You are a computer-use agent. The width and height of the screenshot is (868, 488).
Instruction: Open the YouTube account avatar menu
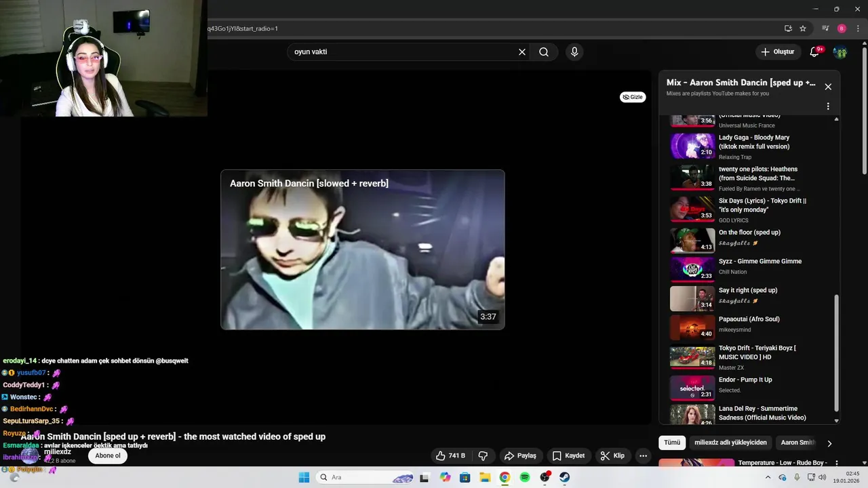tap(840, 52)
